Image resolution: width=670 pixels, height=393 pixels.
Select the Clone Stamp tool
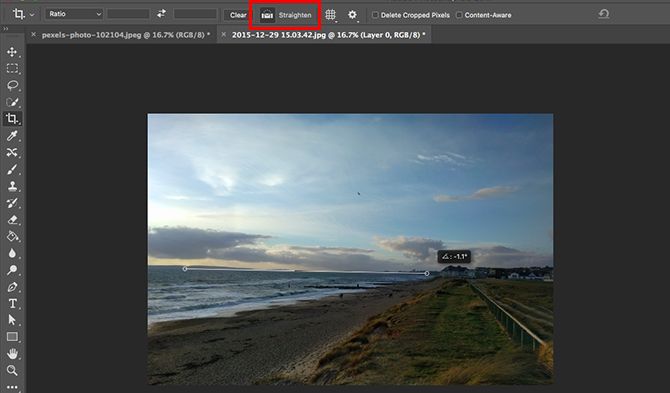click(x=12, y=186)
